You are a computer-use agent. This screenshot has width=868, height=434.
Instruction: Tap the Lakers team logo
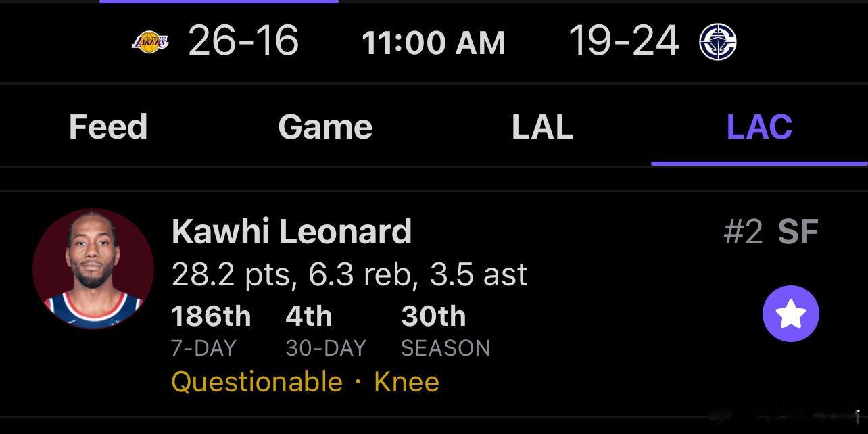150,42
